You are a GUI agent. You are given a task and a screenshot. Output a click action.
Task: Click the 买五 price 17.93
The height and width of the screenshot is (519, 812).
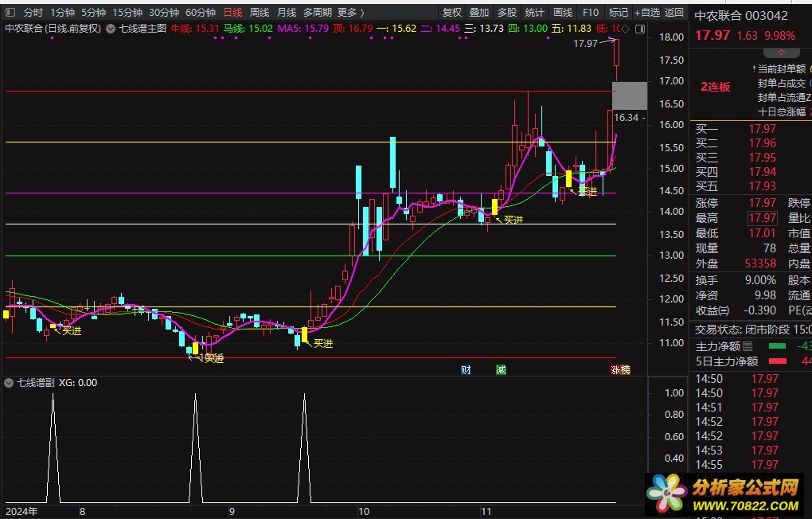click(x=763, y=186)
